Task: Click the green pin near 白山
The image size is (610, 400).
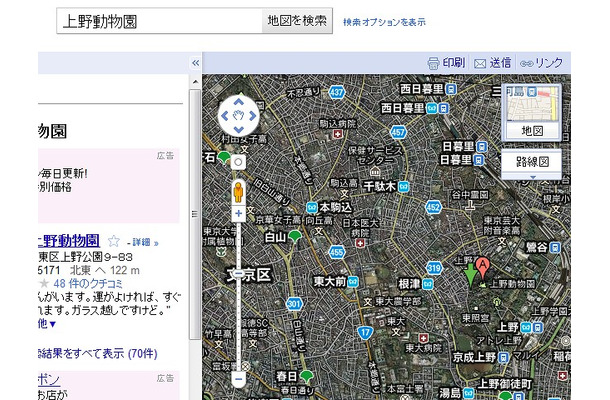Action: (294, 236)
